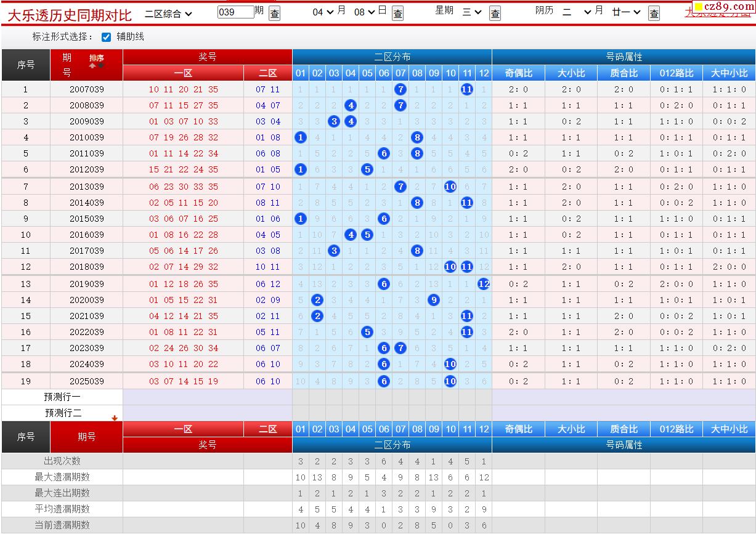Expand the lunar day dropdown showing 廿一
Screen dimensions: 756x534
coord(626,12)
